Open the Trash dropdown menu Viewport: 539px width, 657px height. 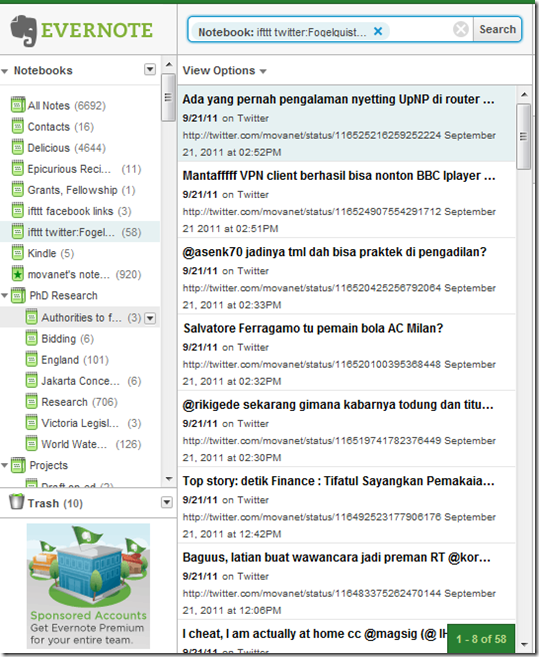pos(167,502)
